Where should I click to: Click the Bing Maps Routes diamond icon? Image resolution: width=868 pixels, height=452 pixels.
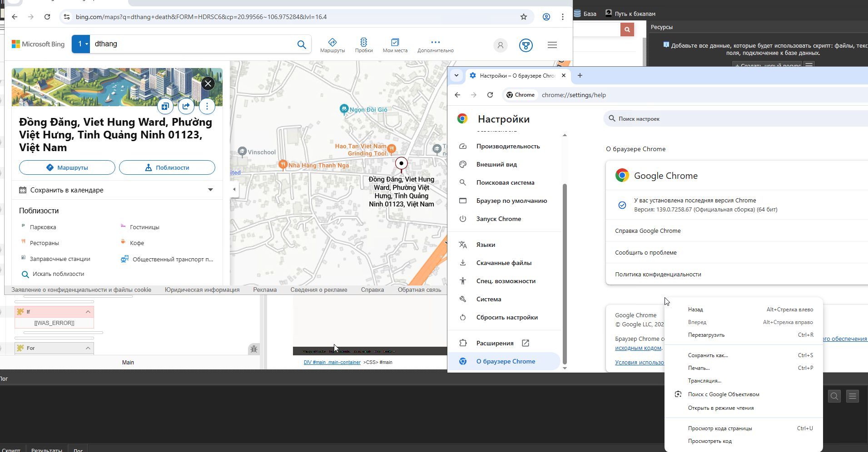(332, 43)
